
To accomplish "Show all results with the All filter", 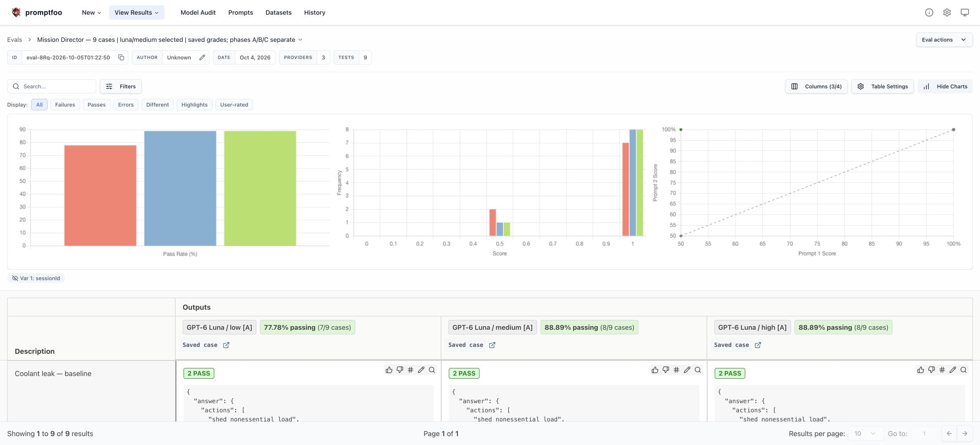I will (x=39, y=105).
